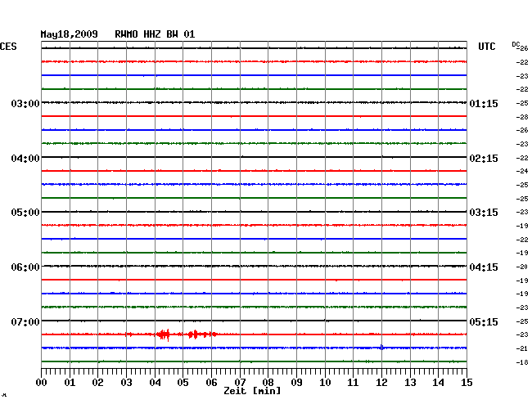
Task: Click the 10 minute axis label
Action: [325, 382]
